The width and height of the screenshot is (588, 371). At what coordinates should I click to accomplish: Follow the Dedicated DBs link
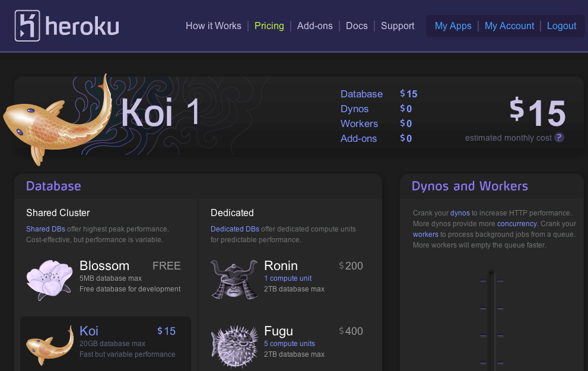click(x=235, y=229)
